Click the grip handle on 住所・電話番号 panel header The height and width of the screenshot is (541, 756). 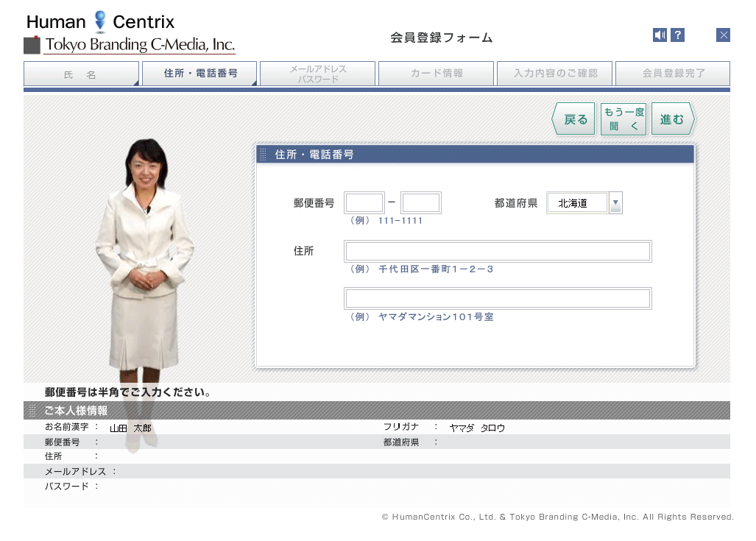point(264,155)
